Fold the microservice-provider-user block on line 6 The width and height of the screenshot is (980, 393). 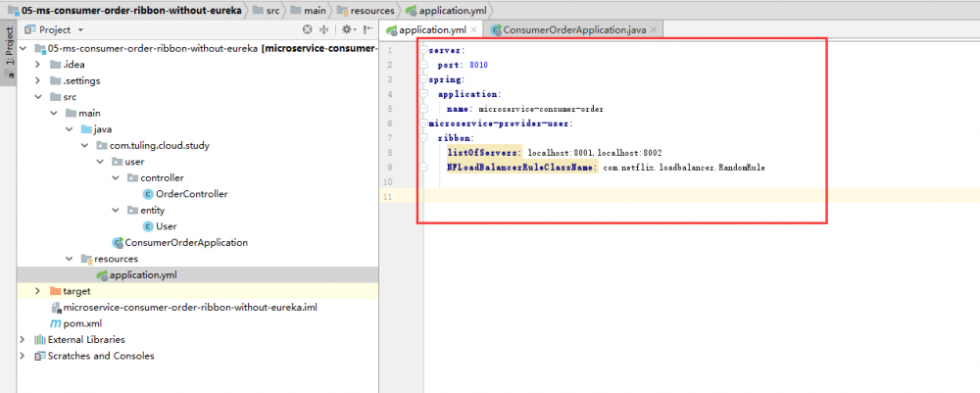tap(423, 123)
